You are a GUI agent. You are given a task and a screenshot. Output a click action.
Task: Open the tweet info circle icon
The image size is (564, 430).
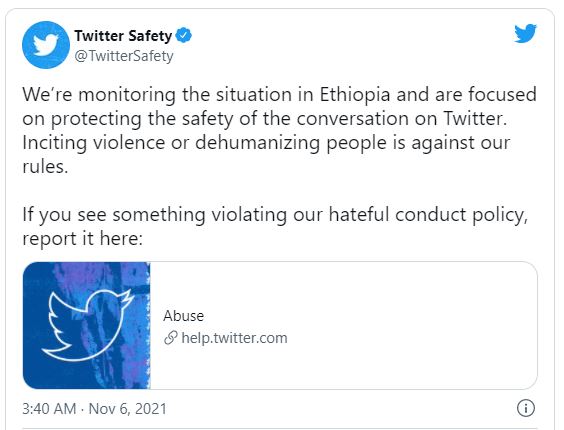point(526,408)
